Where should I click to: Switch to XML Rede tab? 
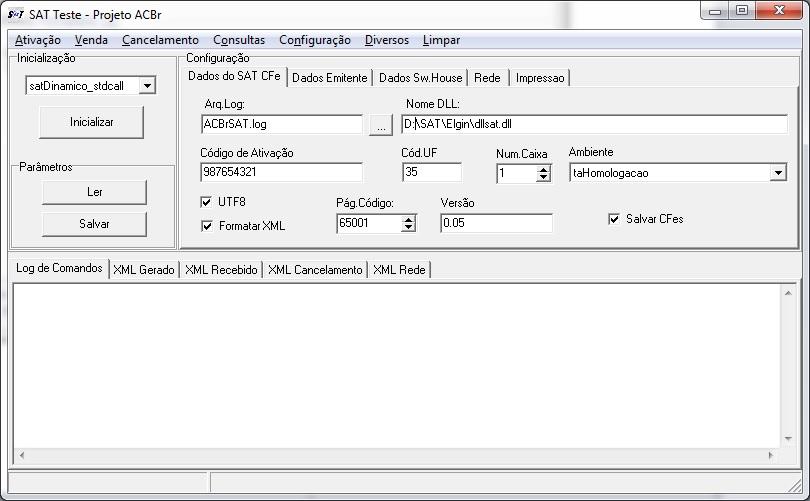pyautogui.click(x=399, y=270)
